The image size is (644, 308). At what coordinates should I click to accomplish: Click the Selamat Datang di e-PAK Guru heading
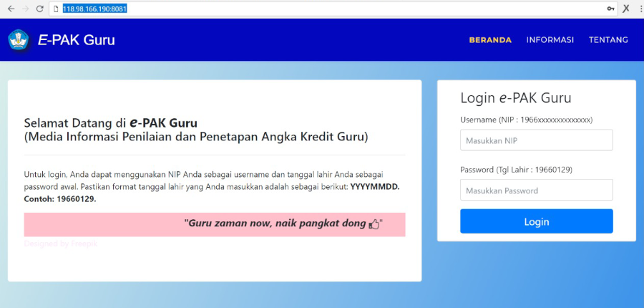point(110,122)
